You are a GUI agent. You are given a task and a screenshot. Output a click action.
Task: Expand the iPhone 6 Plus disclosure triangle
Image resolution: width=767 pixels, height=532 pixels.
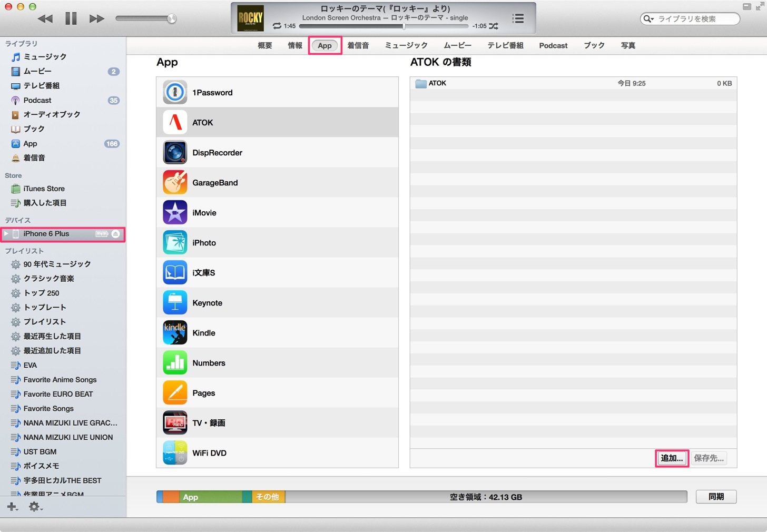click(x=6, y=234)
